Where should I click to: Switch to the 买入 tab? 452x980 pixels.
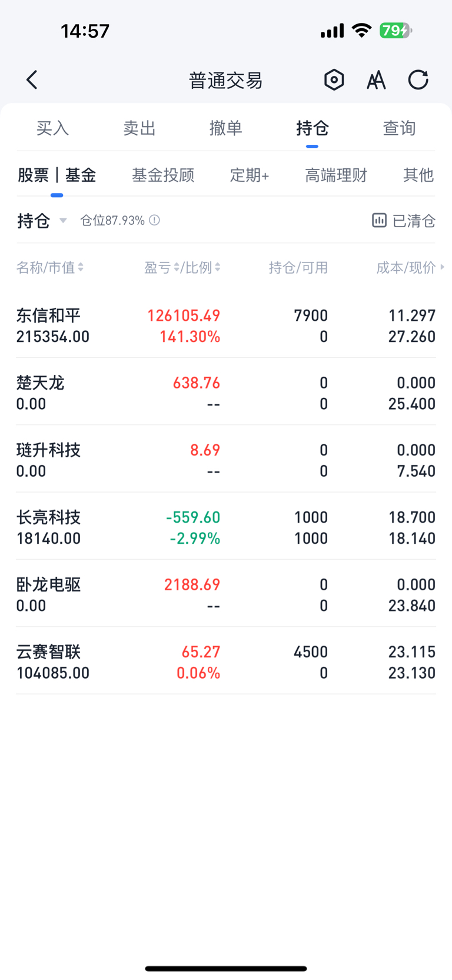click(x=52, y=128)
